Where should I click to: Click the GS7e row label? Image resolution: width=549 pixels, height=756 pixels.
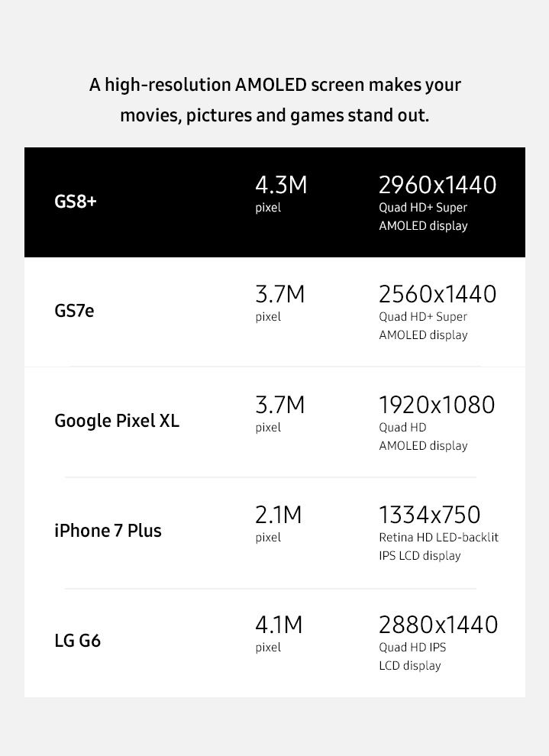tap(74, 311)
